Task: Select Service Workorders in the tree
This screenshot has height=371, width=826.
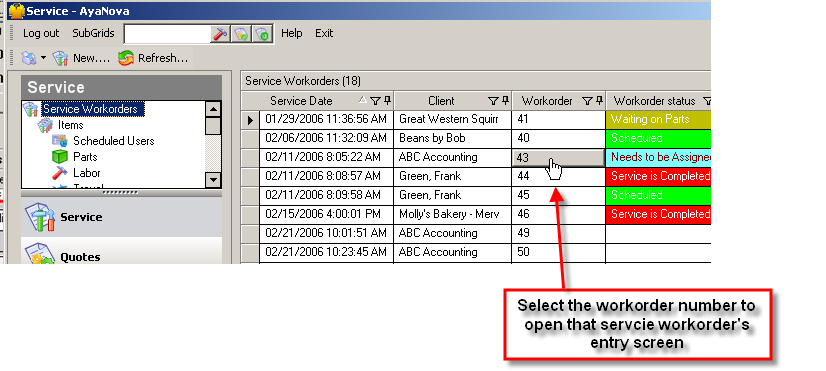Action: pos(90,109)
